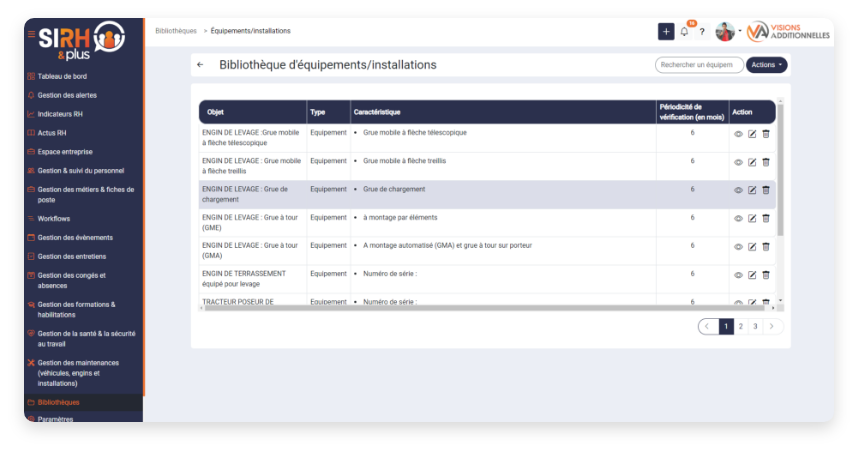Delete the Grue à tour (GME) row
The height and width of the screenshot is (452, 858).
pyautogui.click(x=766, y=218)
